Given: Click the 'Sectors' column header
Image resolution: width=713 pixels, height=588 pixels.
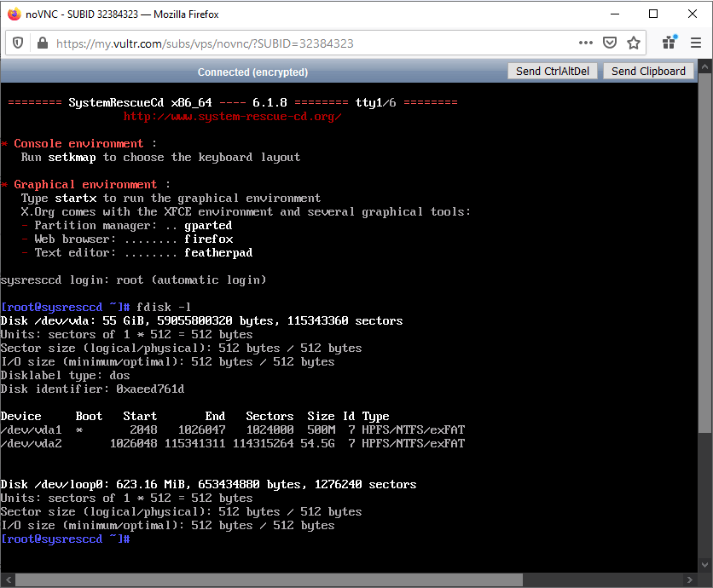Looking at the screenshot, I should click(x=270, y=416).
